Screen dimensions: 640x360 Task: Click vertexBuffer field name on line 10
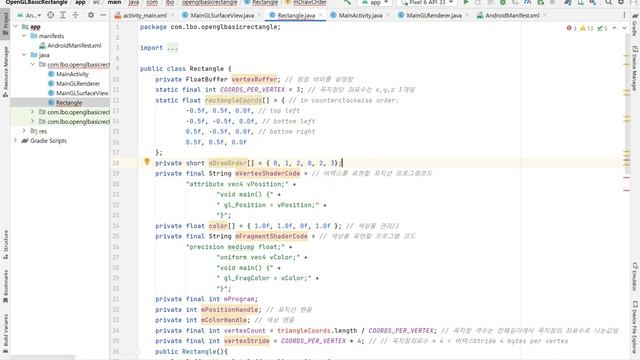tap(254, 79)
